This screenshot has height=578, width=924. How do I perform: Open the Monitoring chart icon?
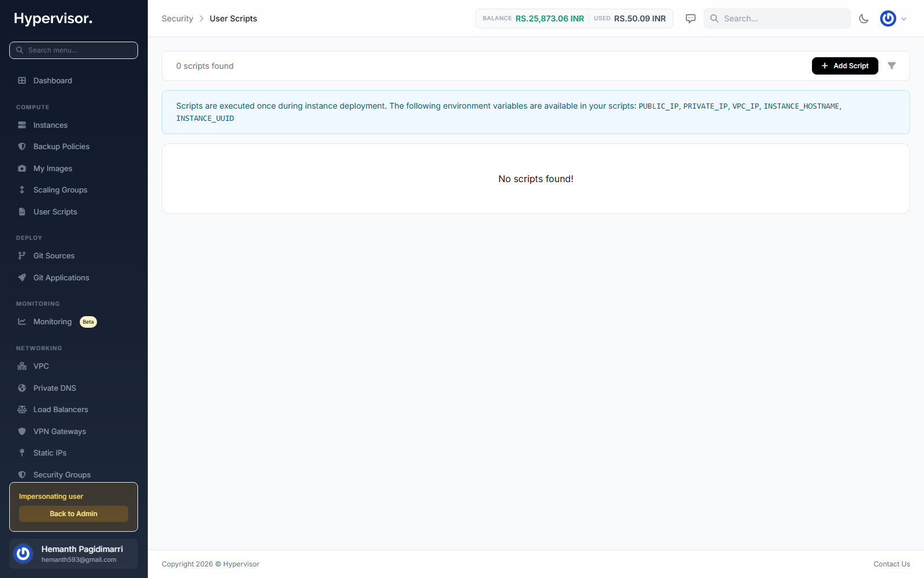click(x=22, y=321)
